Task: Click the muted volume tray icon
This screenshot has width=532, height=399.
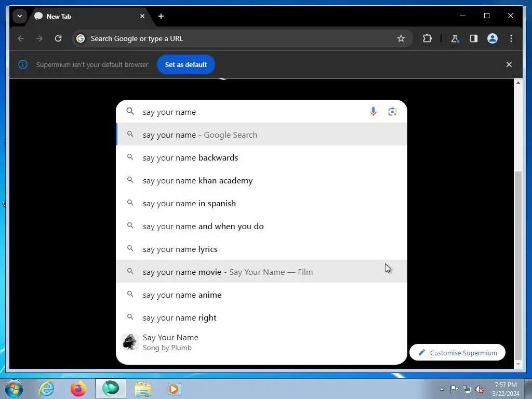Action: tap(480, 389)
